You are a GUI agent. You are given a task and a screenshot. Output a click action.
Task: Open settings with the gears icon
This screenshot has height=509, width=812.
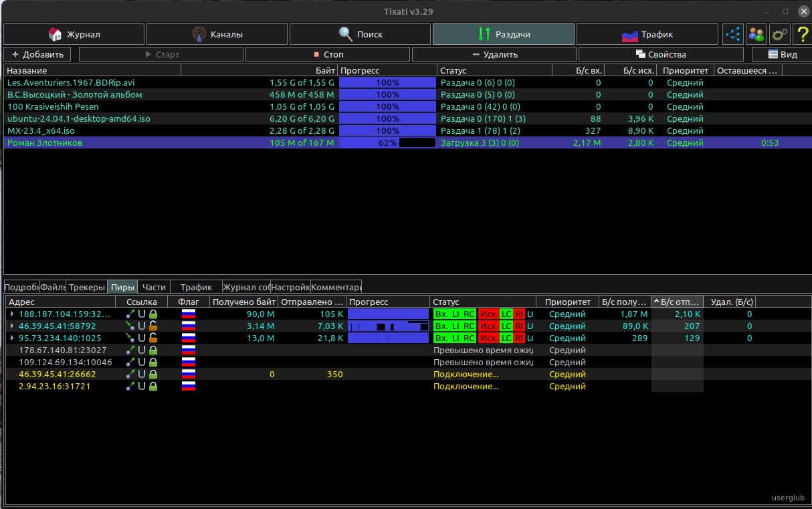pos(780,34)
